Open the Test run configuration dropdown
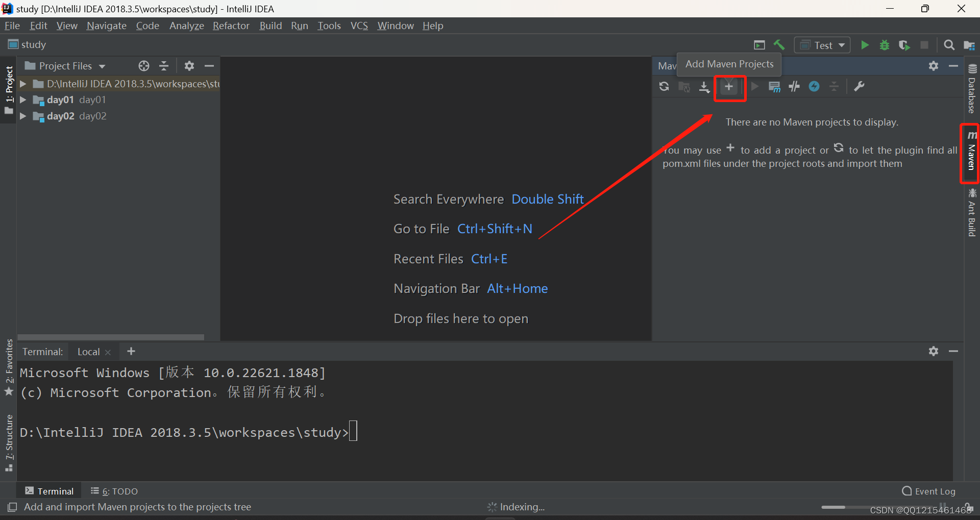Screen dimensions: 980x520 (822, 45)
